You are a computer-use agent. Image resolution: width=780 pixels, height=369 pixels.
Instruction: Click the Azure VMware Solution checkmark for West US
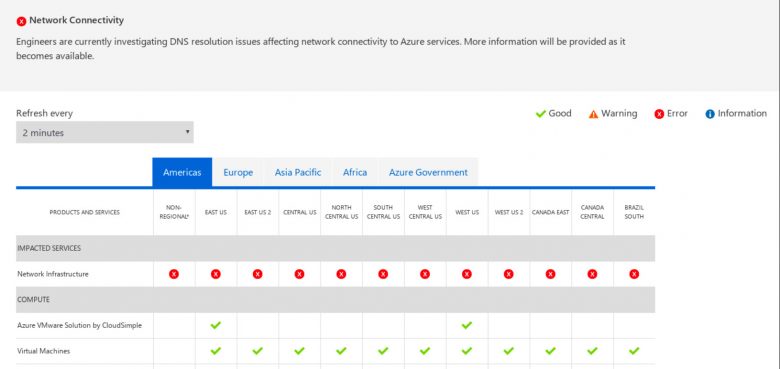466,325
